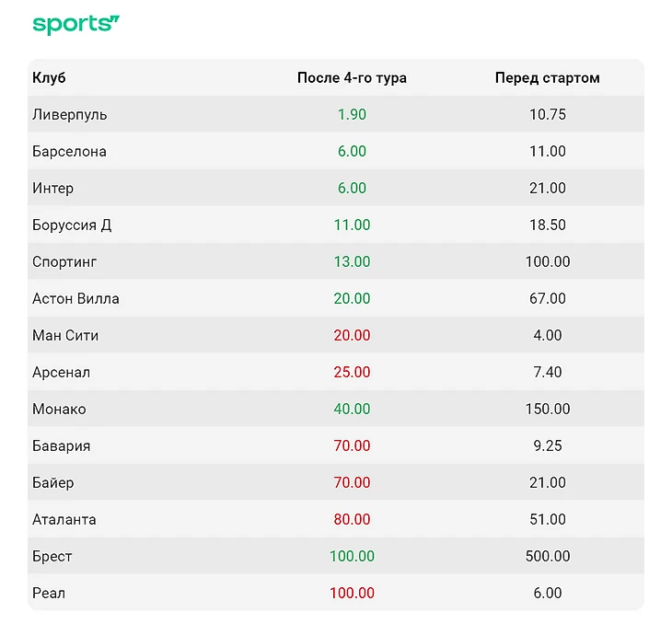Click the 'Перед стартом' column header
The width and height of the screenshot is (672, 624).
coord(547,78)
